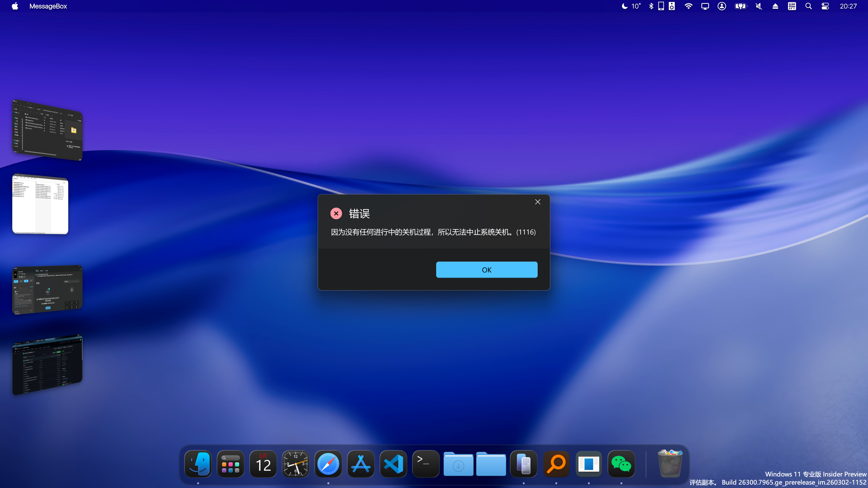Open the Apple menu
The image size is (868, 488).
click(15, 6)
